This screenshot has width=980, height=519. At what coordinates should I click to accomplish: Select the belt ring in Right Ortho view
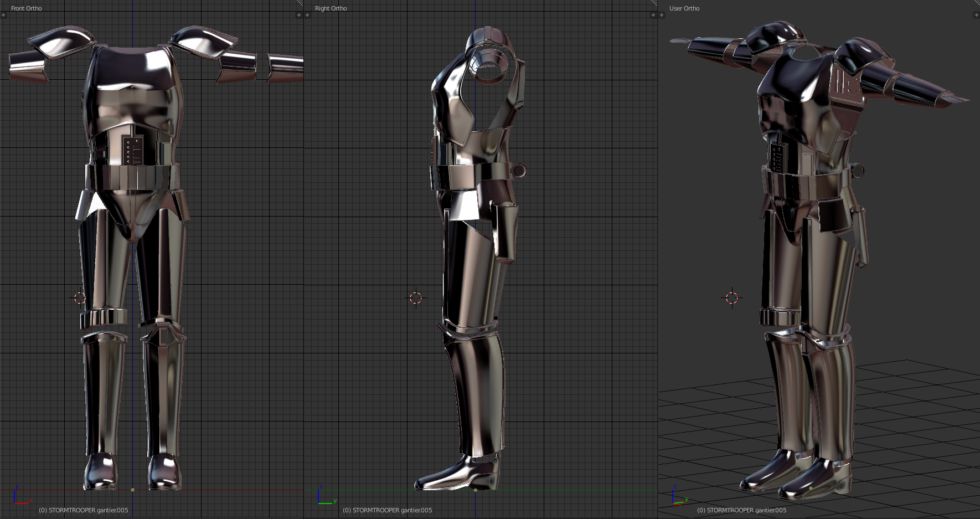[x=519, y=169]
